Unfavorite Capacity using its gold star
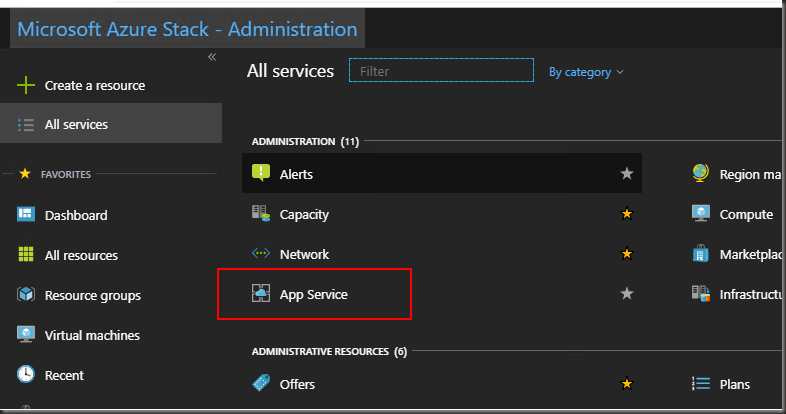The image size is (786, 414). click(627, 214)
